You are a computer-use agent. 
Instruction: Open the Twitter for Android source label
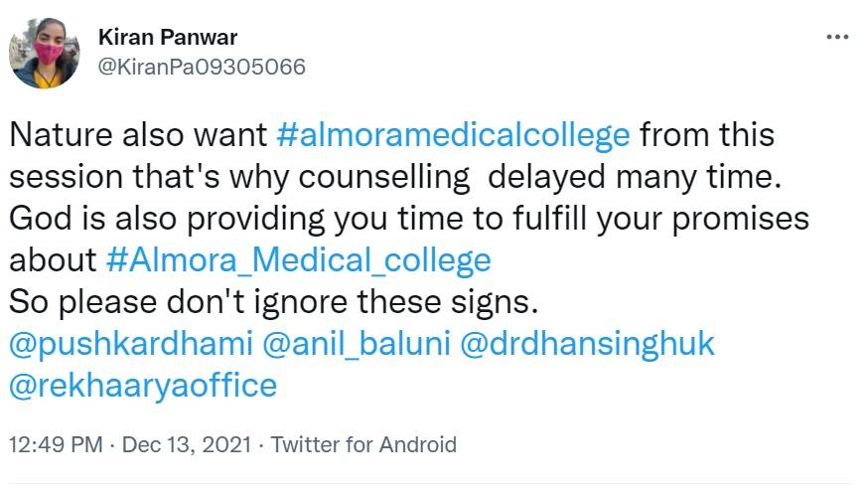pyautogui.click(x=363, y=444)
